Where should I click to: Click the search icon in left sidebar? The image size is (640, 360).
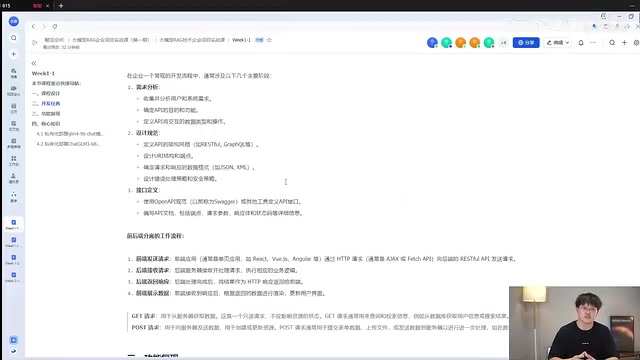[x=13, y=38]
